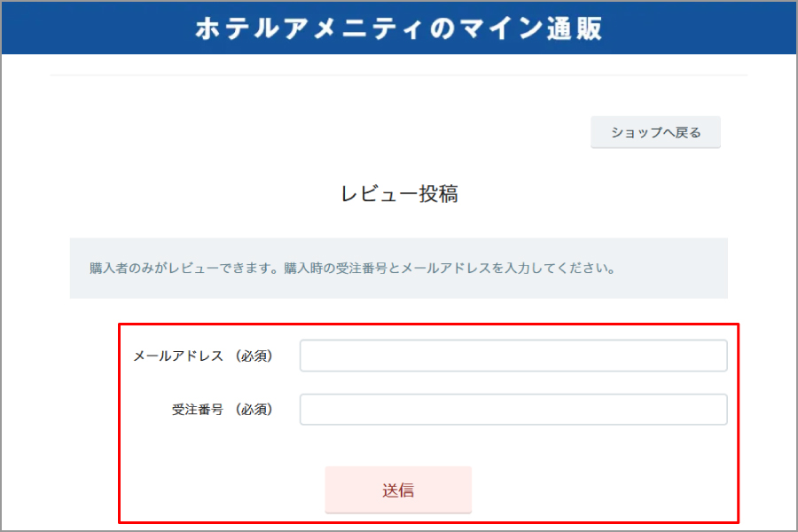798x532 pixels.
Task: Click the (必須) marker beside メールアドレス
Action: 254,356
